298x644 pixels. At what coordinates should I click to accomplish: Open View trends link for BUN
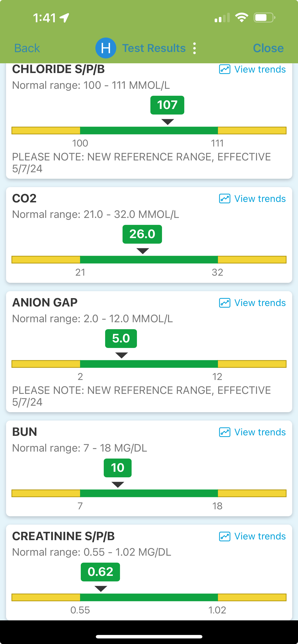coord(260,432)
